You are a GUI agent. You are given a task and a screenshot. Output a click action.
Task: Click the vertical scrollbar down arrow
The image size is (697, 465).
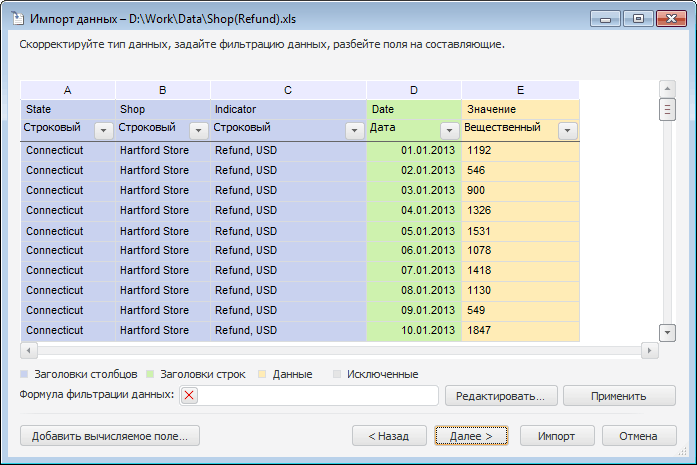coord(667,333)
